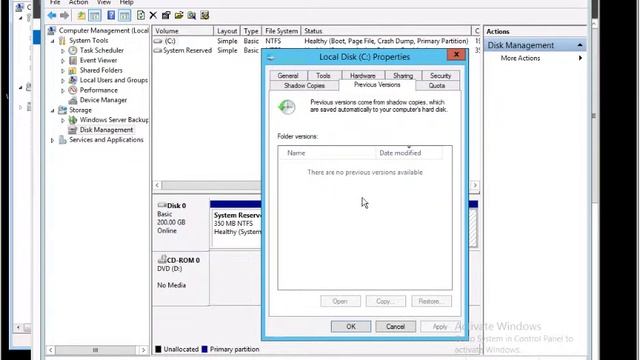Image resolution: width=640 pixels, height=360 pixels.
Task: Click the Windows Server Backup icon
Action: pyautogui.click(x=73, y=120)
